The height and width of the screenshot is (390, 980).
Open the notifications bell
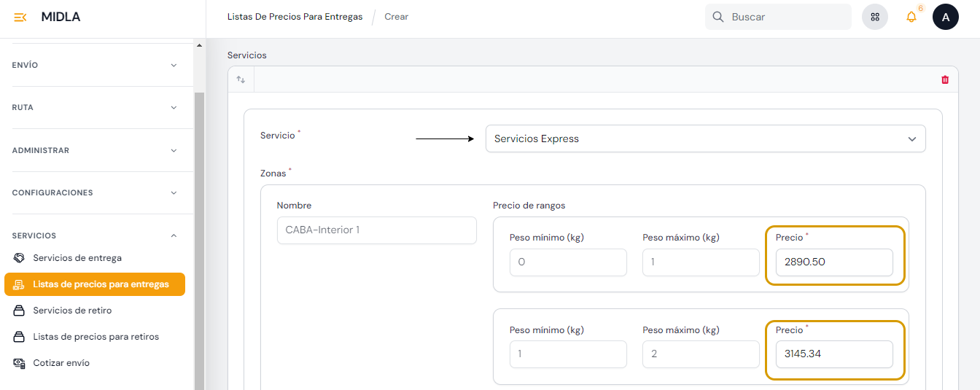[911, 17]
